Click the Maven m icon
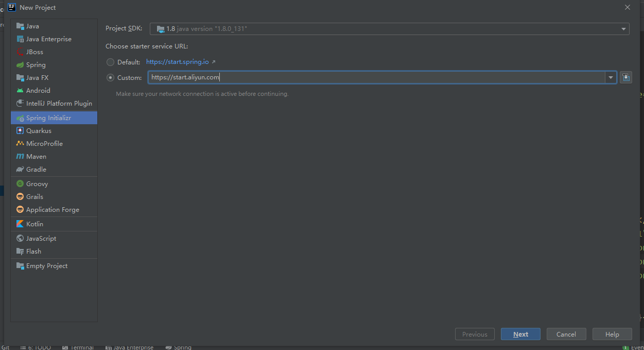644x350 pixels. 20,156
